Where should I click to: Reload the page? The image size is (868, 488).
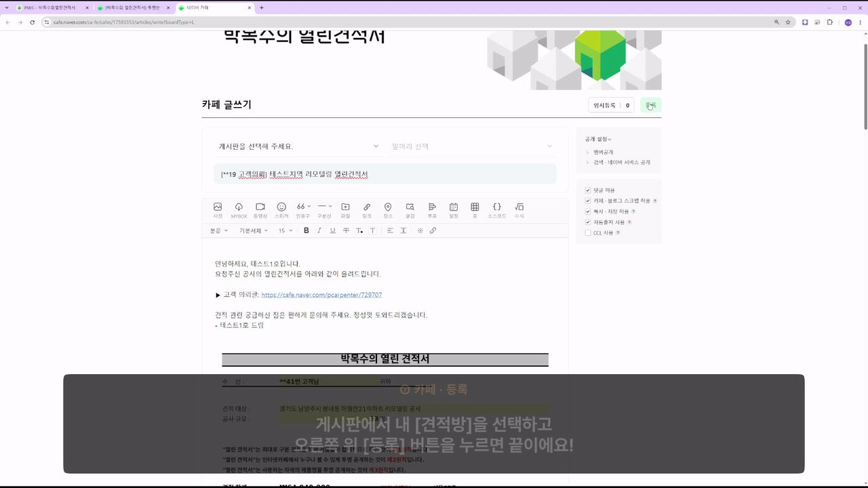click(x=32, y=22)
